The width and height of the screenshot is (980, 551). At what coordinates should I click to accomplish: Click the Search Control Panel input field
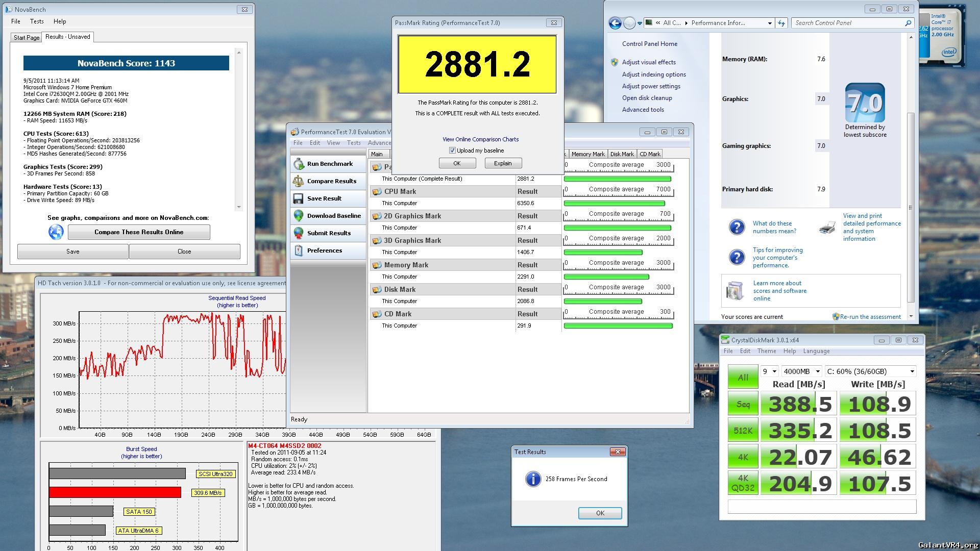coord(847,23)
